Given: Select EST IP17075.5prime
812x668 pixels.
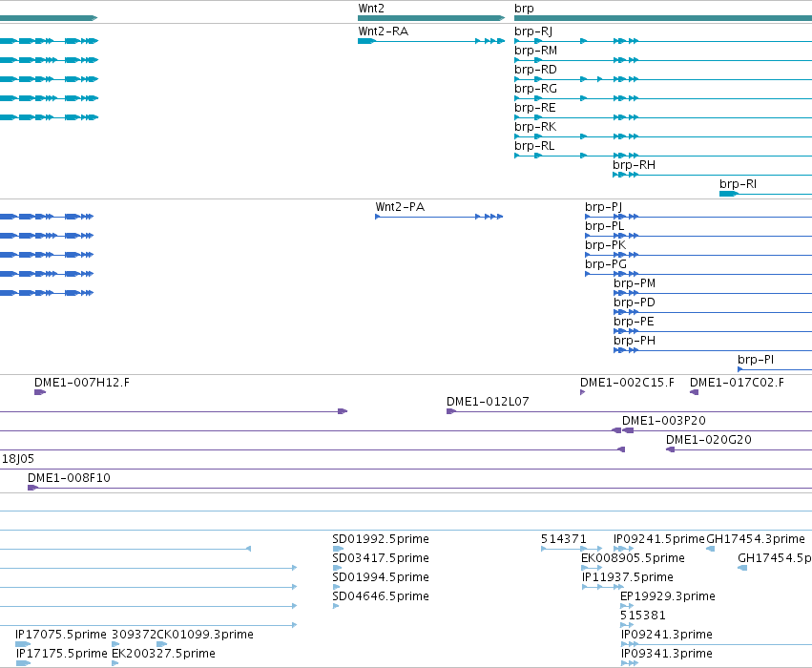Looking at the screenshot, I should 60,635.
